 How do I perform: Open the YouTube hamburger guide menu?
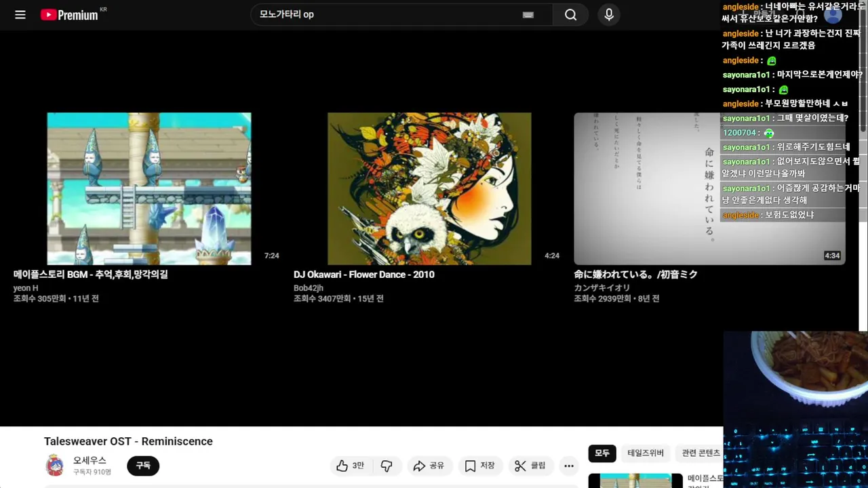20,14
